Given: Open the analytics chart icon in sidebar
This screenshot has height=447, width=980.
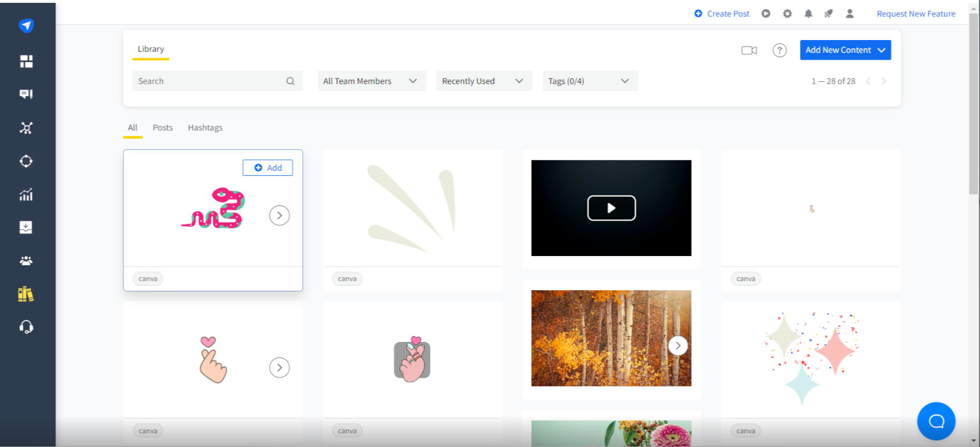Looking at the screenshot, I should (x=26, y=194).
